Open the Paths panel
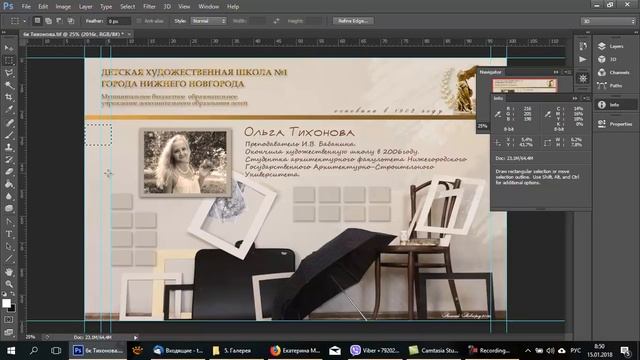 [x=610, y=85]
